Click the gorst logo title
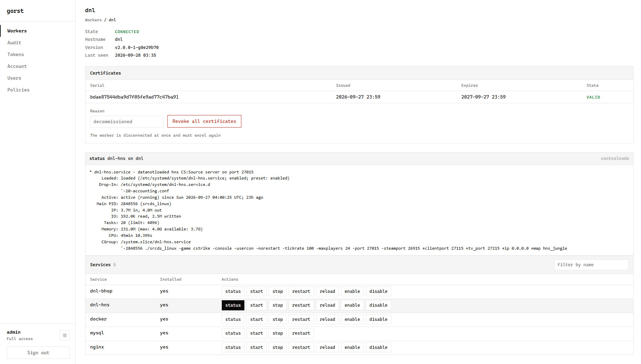 coord(15,11)
